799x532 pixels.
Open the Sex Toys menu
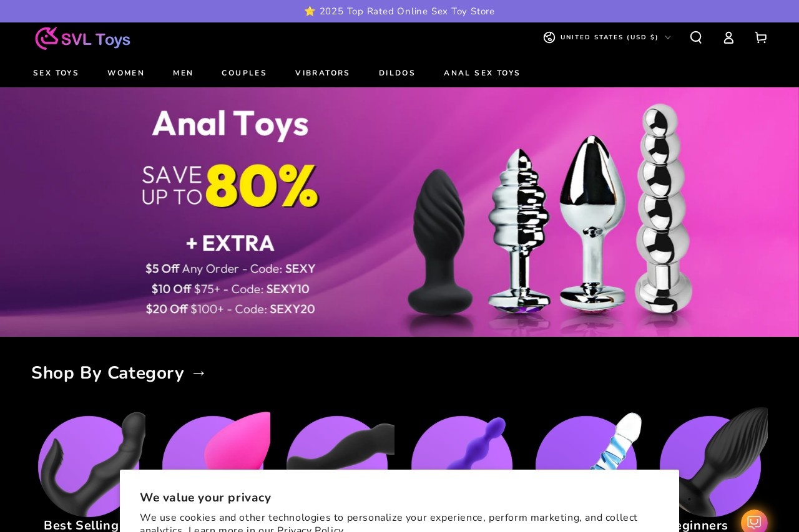tap(56, 73)
